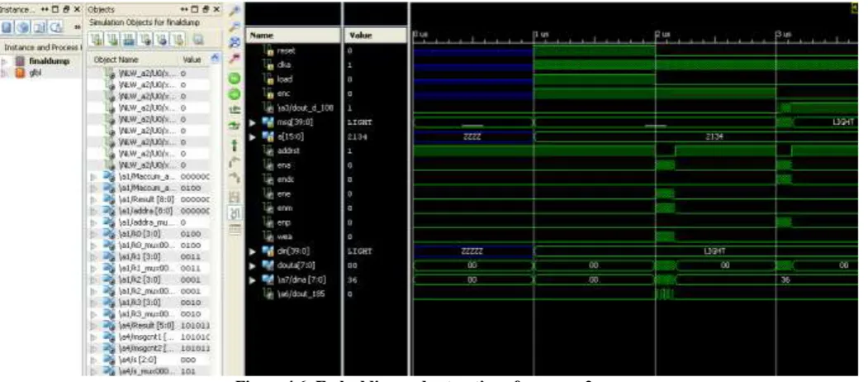Click the Zoom Out magnifier icon
The image size is (868, 382).
235,26
